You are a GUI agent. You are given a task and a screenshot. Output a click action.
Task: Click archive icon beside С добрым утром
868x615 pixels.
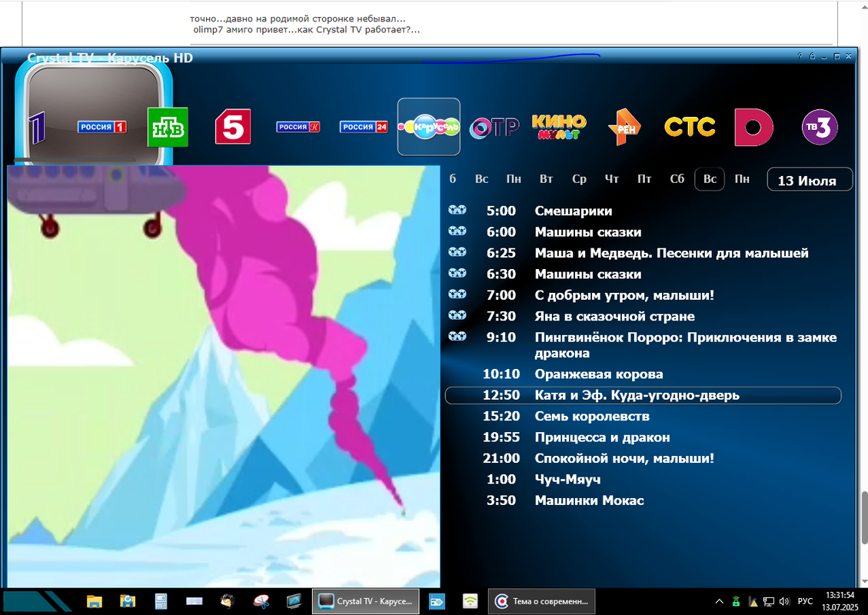pos(457,294)
